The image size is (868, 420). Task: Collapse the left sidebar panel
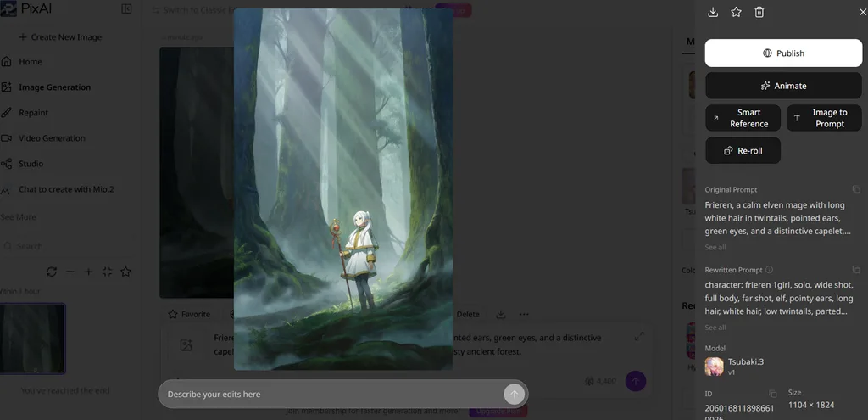[126, 8]
